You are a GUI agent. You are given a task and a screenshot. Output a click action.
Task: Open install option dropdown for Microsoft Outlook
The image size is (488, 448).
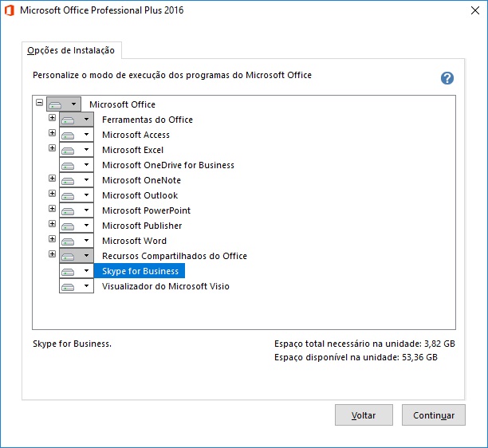tap(77, 195)
